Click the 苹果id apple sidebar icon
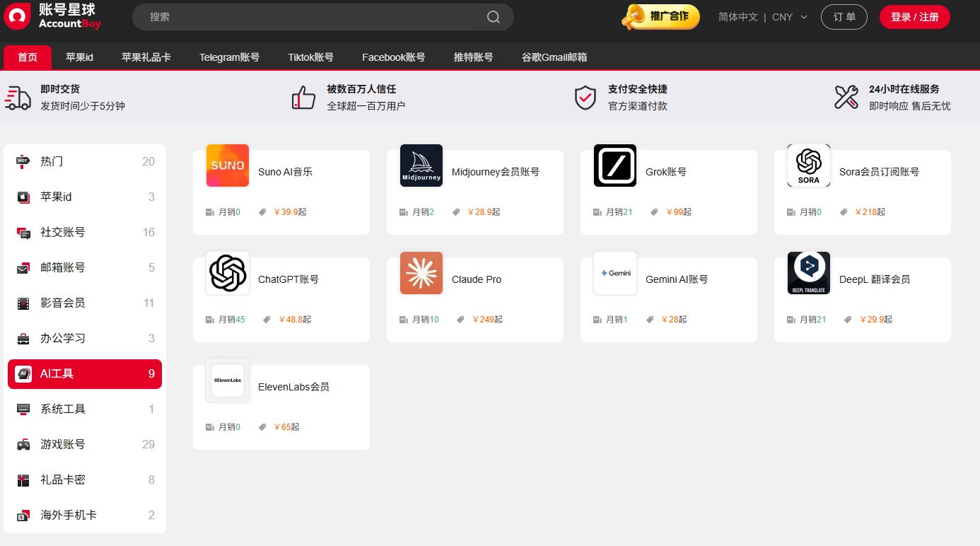The width and height of the screenshot is (980, 546). click(23, 197)
